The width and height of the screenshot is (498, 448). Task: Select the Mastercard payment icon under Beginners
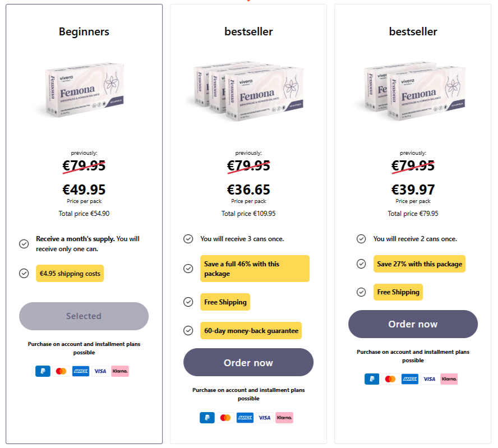62,371
